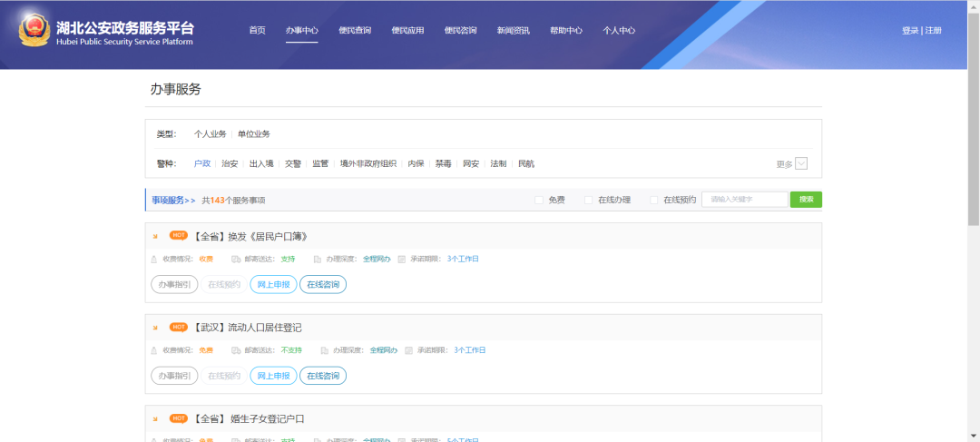Open 便民查询 menu item

pos(355,31)
